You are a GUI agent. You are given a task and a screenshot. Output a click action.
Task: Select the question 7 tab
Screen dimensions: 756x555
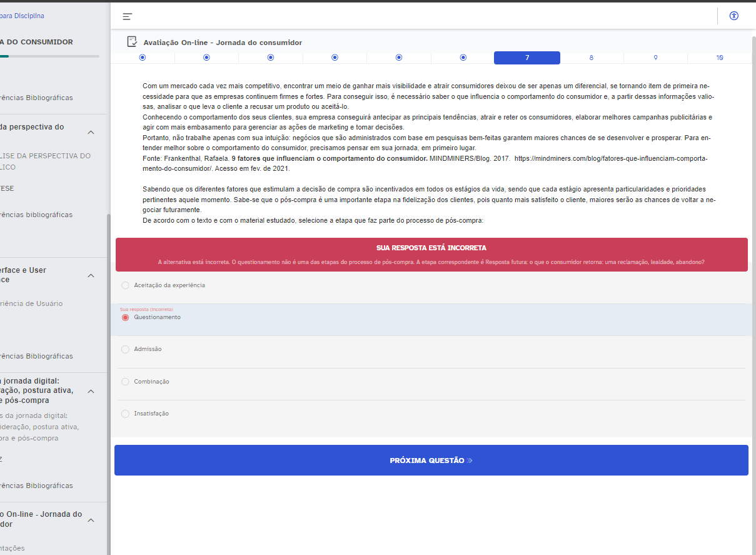tap(527, 58)
